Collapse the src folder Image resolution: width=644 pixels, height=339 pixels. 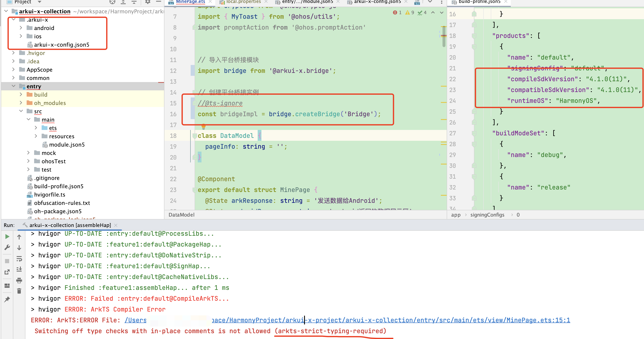[21, 111]
